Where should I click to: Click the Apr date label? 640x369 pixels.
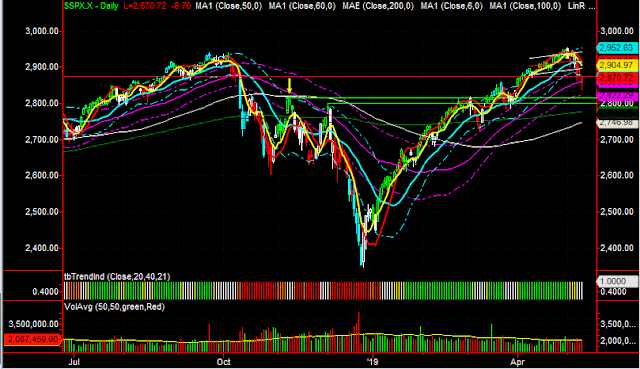(518, 362)
